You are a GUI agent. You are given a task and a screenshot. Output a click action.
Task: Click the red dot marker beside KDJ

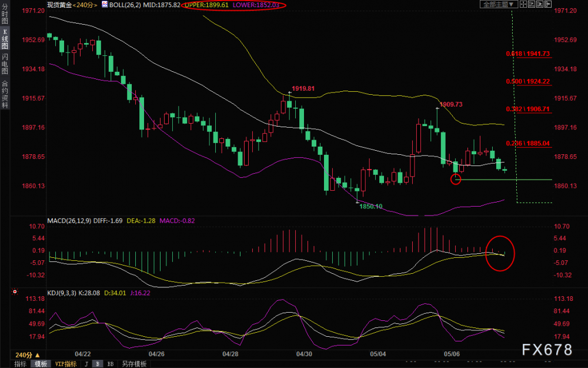15,291
